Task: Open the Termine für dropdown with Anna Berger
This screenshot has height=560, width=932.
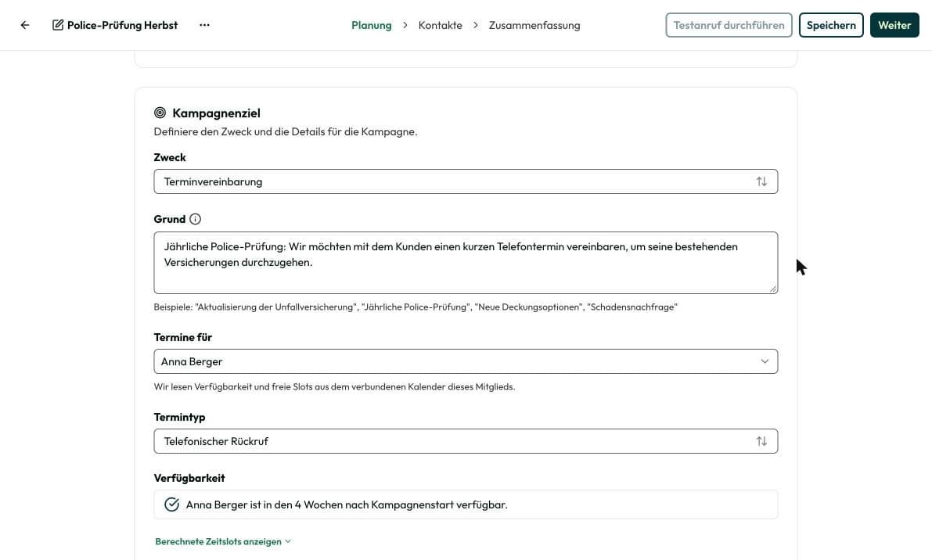Action: (466, 361)
